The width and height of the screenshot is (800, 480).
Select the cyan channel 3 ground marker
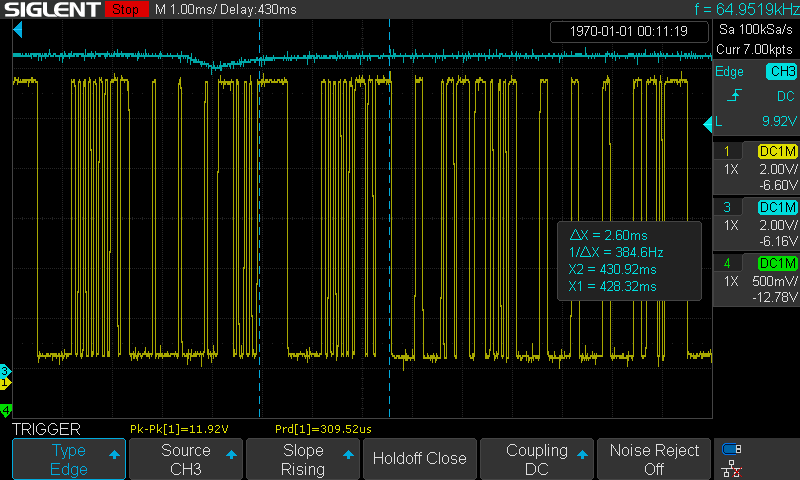click(5, 371)
